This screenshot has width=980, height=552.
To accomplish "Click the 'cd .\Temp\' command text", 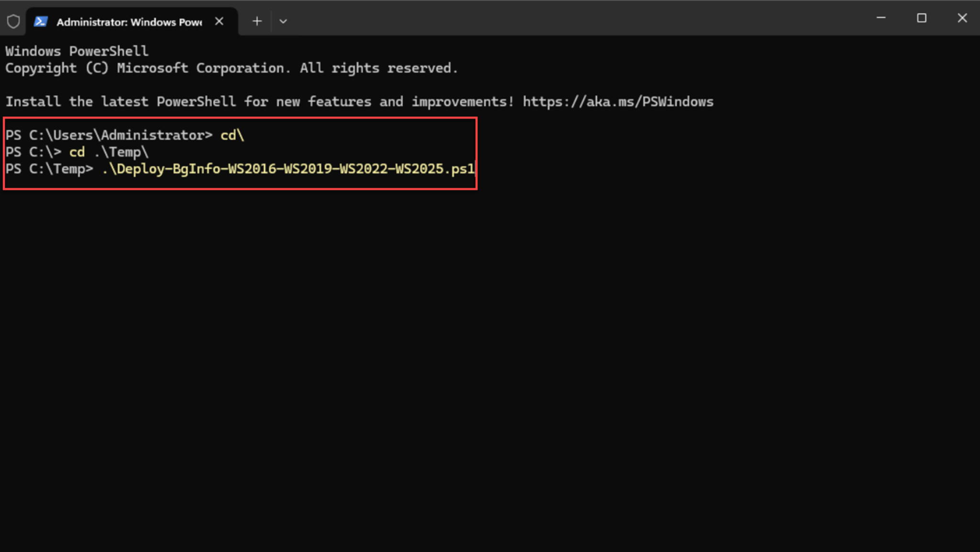I will click(x=109, y=152).
